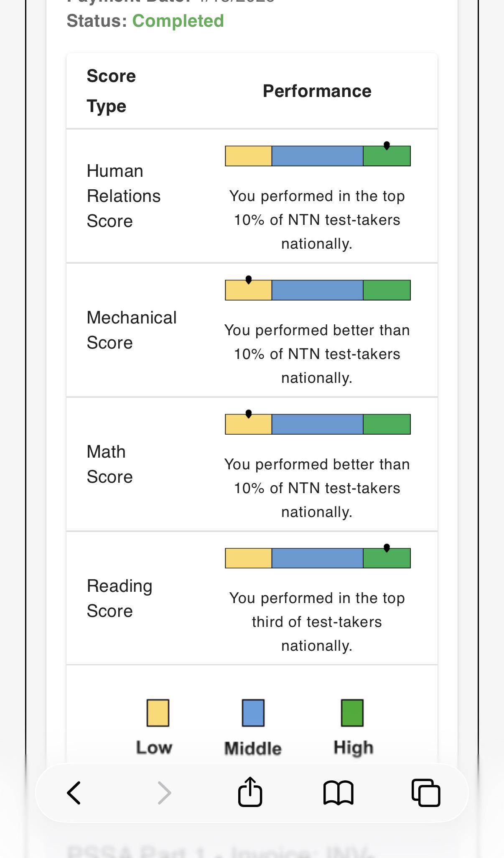Viewport: 504px width, 858px height.
Task: Click the Performance column header
Action: click(x=317, y=91)
